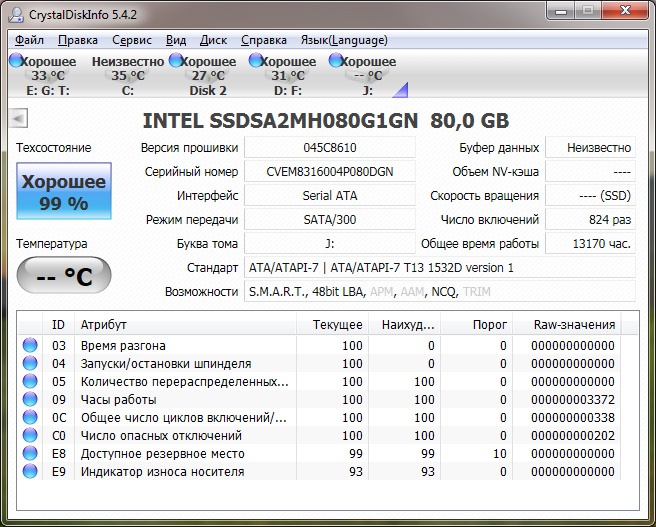Click the Буфер данных value Неизвестно
Image resolution: width=656 pixels, height=527 pixels.
590,148
